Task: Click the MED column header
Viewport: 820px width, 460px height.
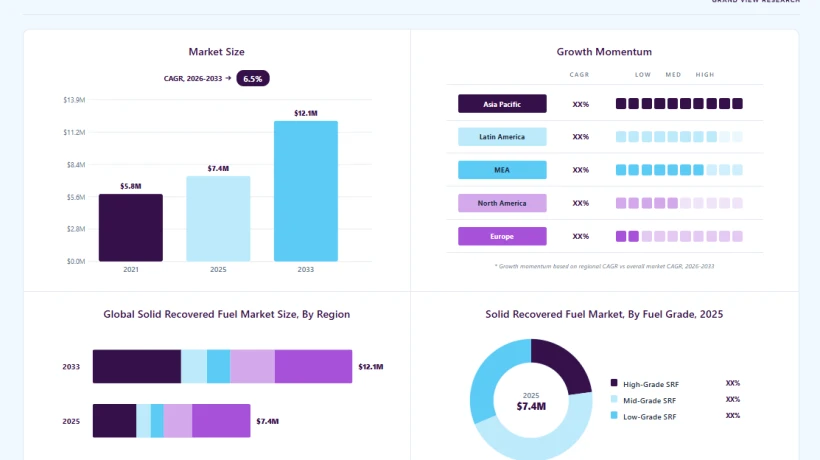Action: coord(673,75)
